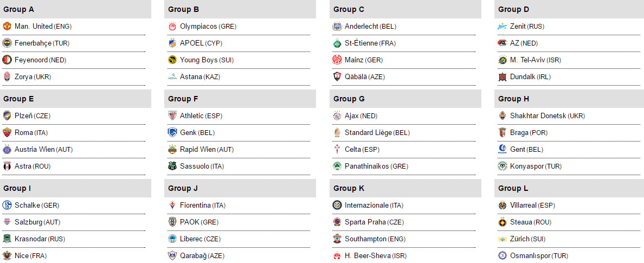The height and width of the screenshot is (263, 644).
Task: Select the Group F header
Action: pos(240,99)
